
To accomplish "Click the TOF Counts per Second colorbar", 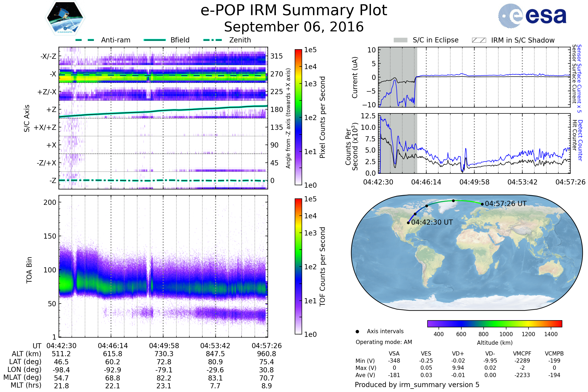I will tap(298, 266).
